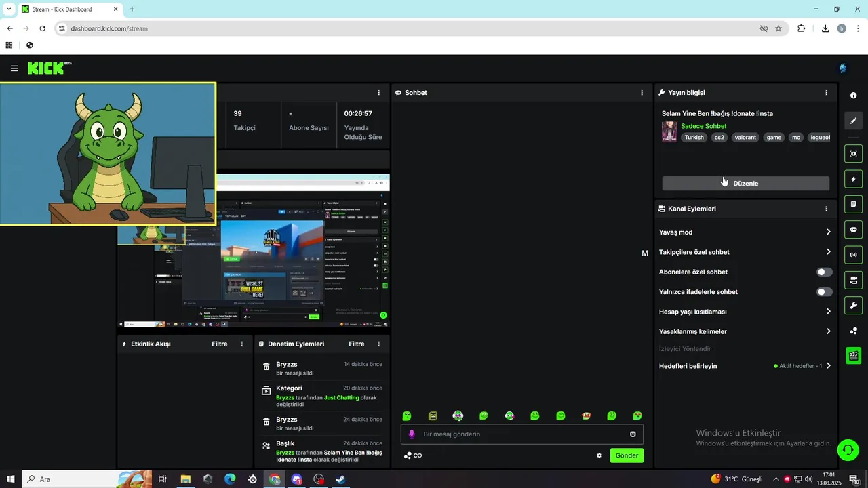This screenshot has width=868, height=488.
Task: Expand Hesap yaşı kısıtlaması options
Action: pyautogui.click(x=745, y=312)
